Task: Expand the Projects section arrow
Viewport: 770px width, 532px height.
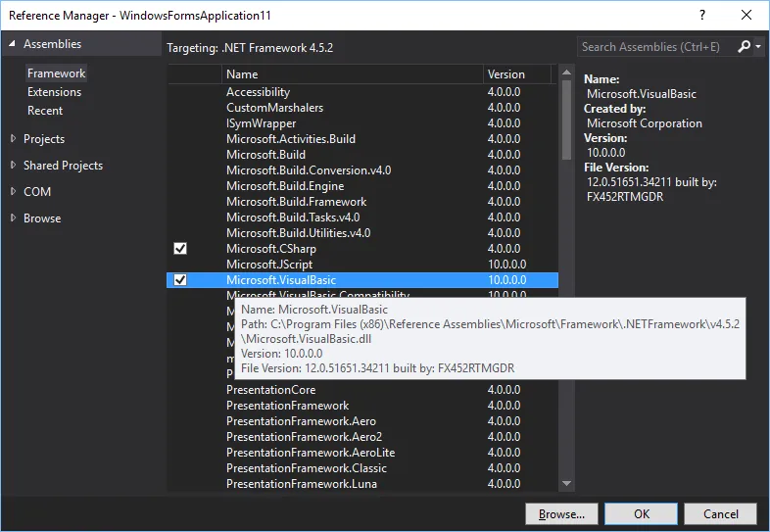Action: [x=14, y=139]
